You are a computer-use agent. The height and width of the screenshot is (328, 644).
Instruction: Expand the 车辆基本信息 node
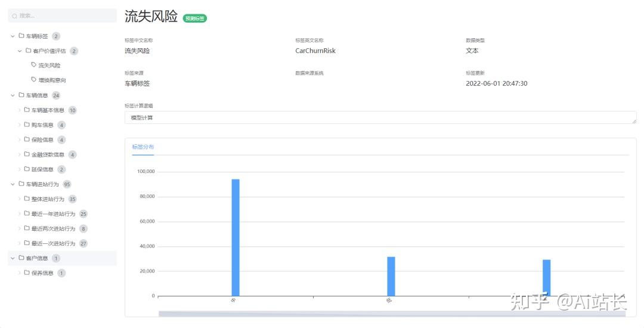(19, 110)
